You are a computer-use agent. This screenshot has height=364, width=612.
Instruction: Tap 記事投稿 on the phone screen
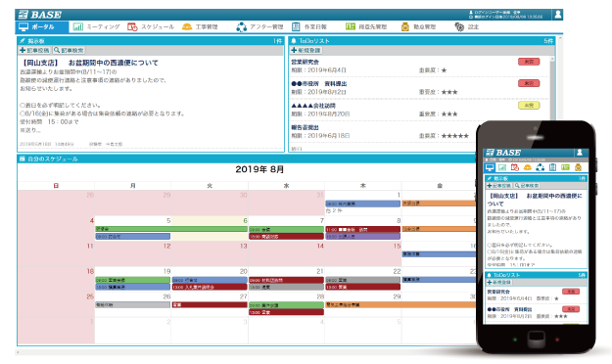[x=498, y=186]
